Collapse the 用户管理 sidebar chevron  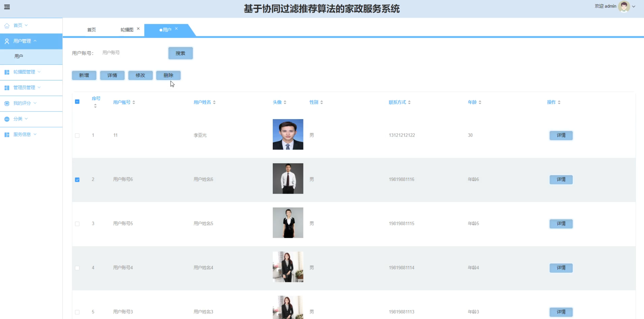point(35,41)
